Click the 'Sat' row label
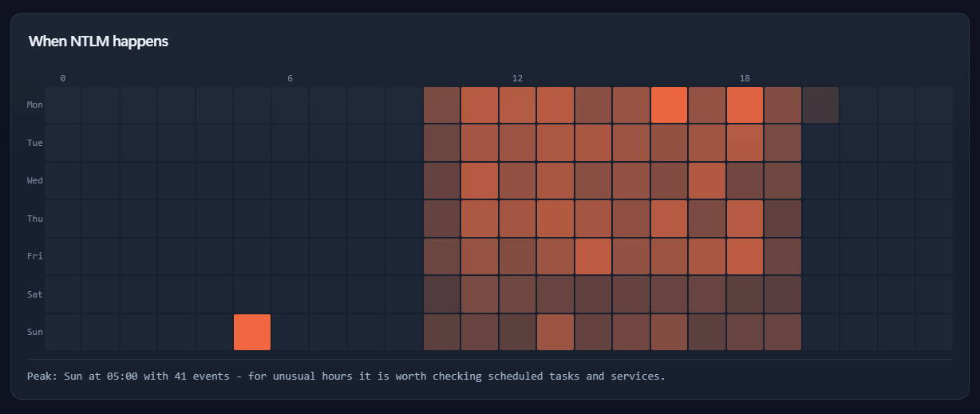 point(35,294)
